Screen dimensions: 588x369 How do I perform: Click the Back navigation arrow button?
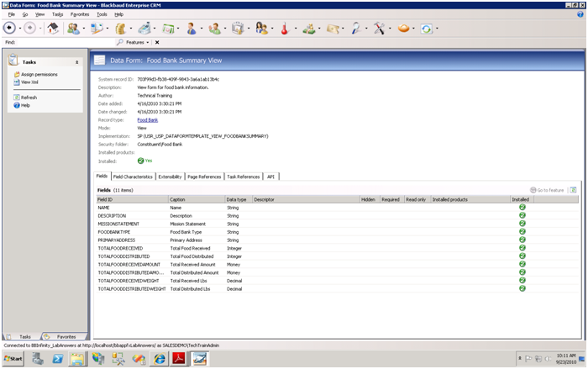point(10,28)
